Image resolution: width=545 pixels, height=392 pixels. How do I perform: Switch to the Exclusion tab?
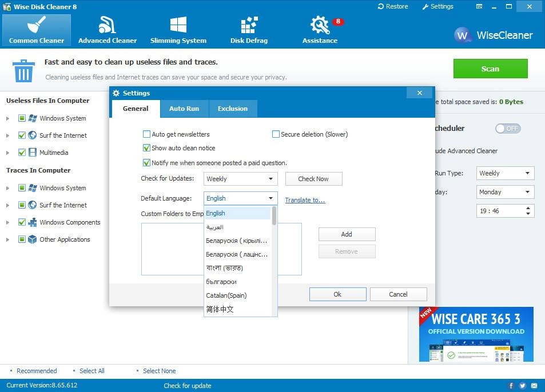tap(233, 109)
